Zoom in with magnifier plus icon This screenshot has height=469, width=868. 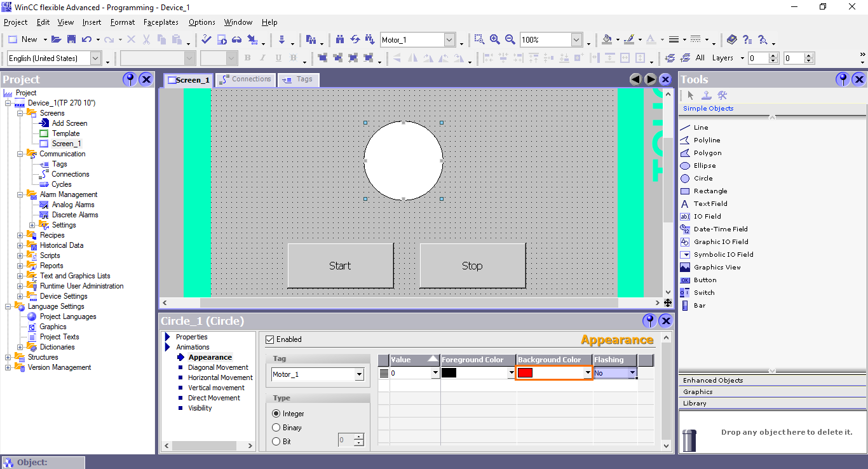pyautogui.click(x=494, y=39)
